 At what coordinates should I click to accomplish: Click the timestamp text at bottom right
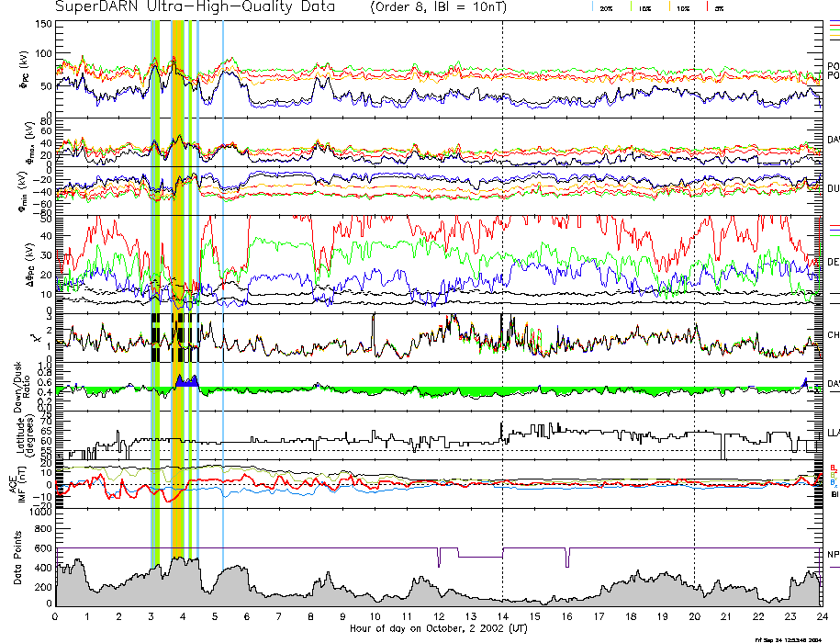[788, 639]
